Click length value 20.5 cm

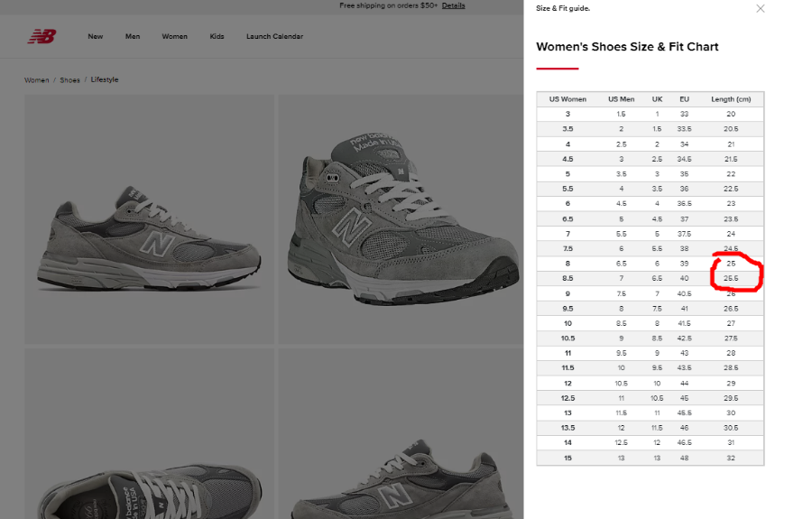click(731, 129)
